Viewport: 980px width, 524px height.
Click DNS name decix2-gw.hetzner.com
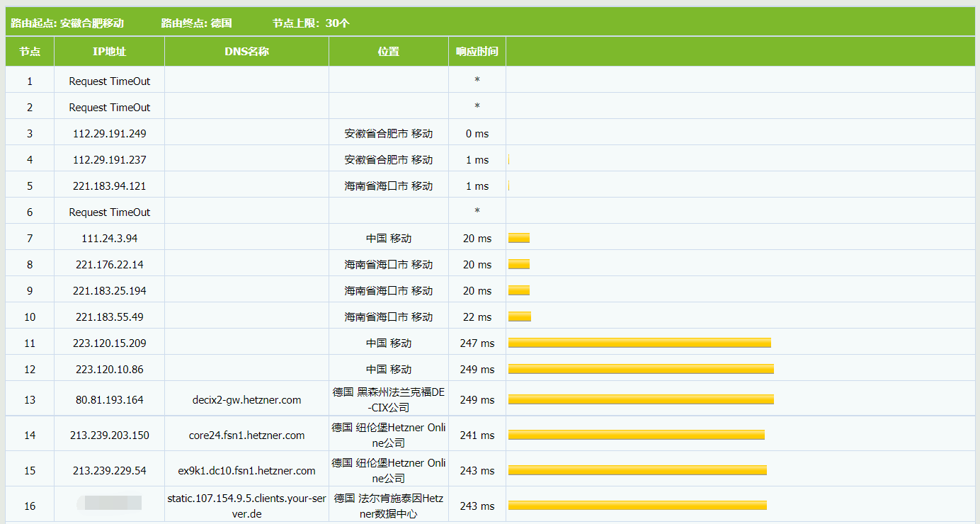point(246,399)
